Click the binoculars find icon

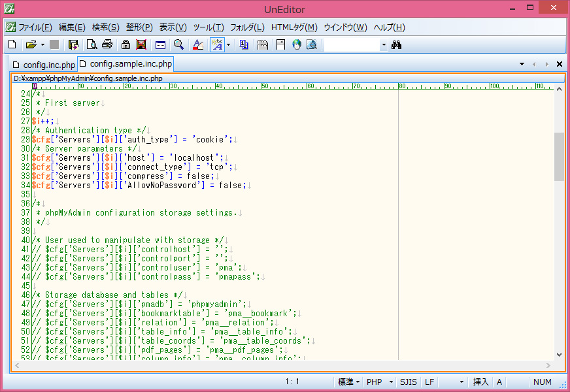tap(395, 45)
